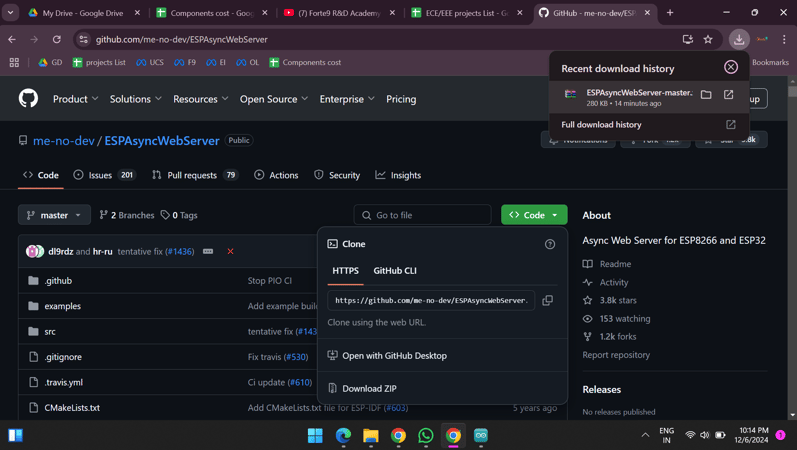Switch to My Drive - Google Drive tab
This screenshot has width=797, height=450.
click(83, 13)
